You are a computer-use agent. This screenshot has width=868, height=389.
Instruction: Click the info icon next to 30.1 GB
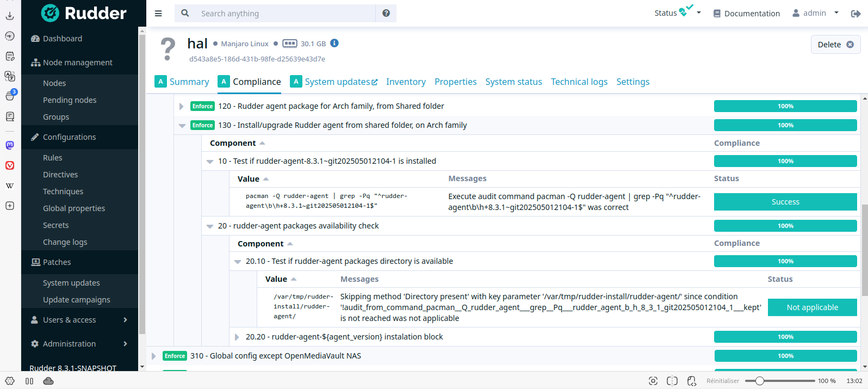click(x=334, y=43)
